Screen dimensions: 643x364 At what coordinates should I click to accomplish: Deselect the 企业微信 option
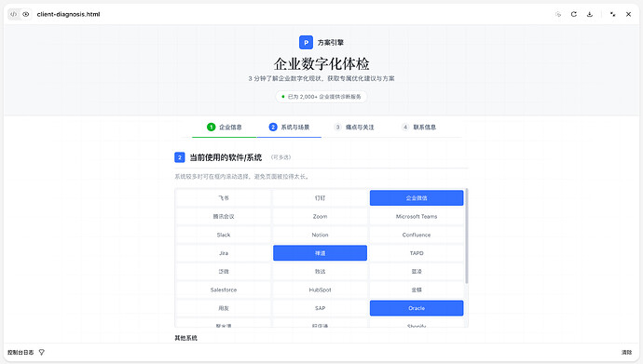tap(417, 198)
